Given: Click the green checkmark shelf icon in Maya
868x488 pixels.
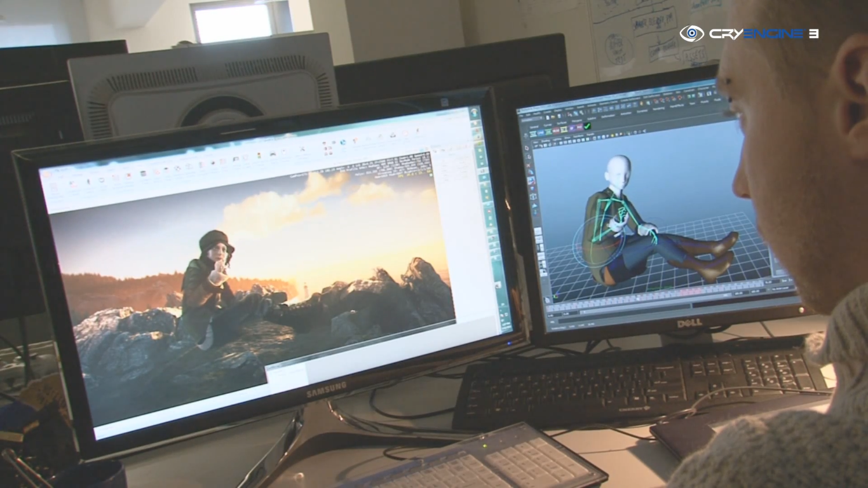Looking at the screenshot, I should 587,126.
